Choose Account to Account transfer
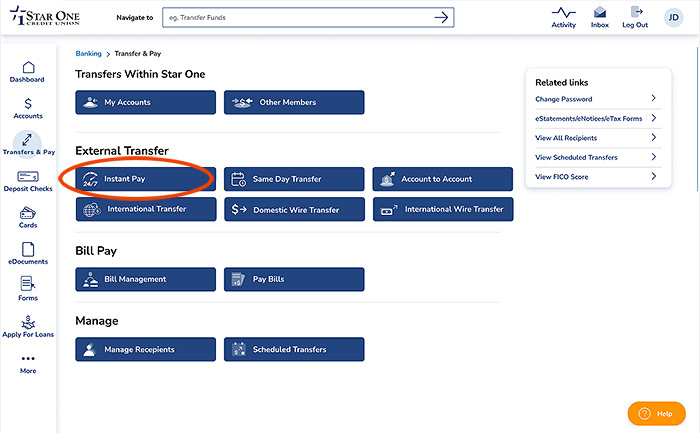 click(x=443, y=179)
